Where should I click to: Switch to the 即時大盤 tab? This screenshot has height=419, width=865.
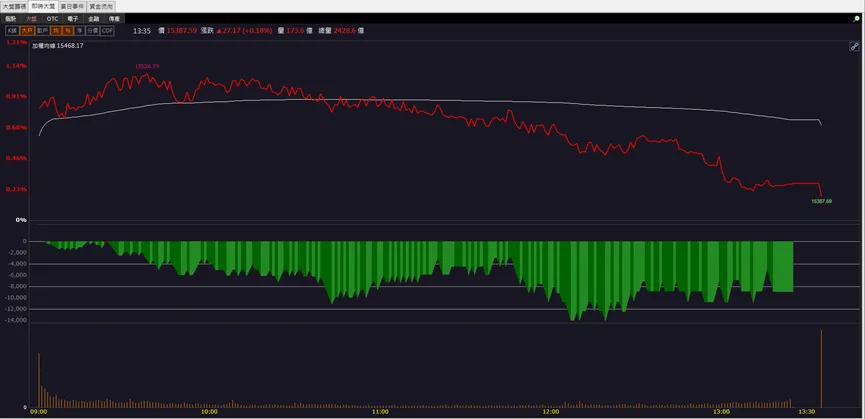(x=43, y=6)
